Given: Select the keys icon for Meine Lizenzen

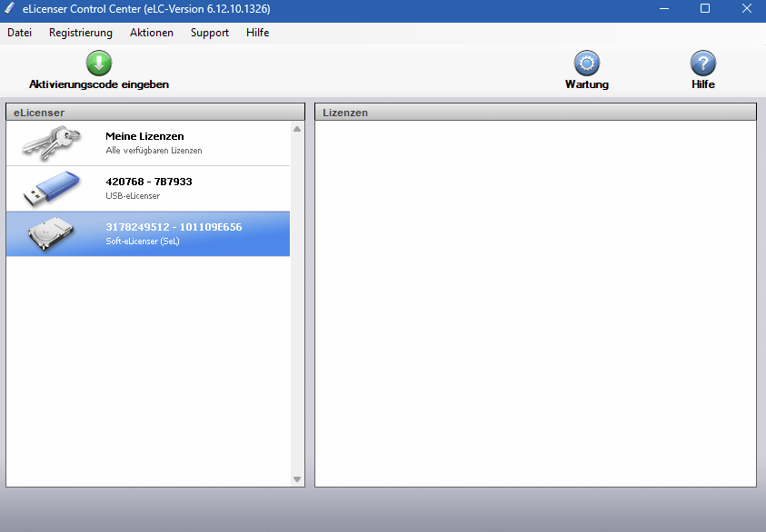Looking at the screenshot, I should click(51, 143).
